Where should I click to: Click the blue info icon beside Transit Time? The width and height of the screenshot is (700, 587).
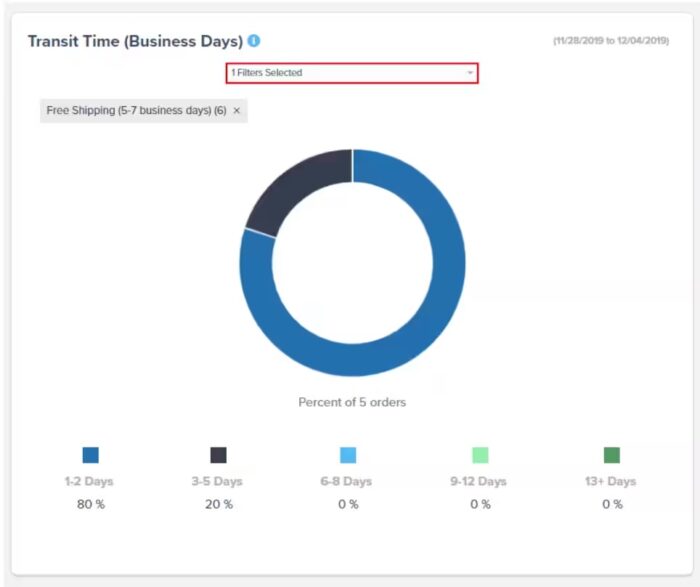pyautogui.click(x=254, y=41)
